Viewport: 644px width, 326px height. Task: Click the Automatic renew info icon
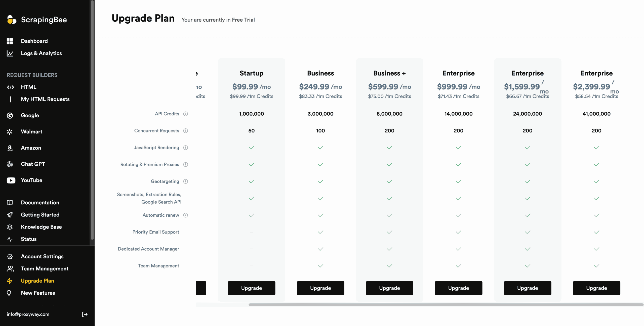tap(186, 215)
